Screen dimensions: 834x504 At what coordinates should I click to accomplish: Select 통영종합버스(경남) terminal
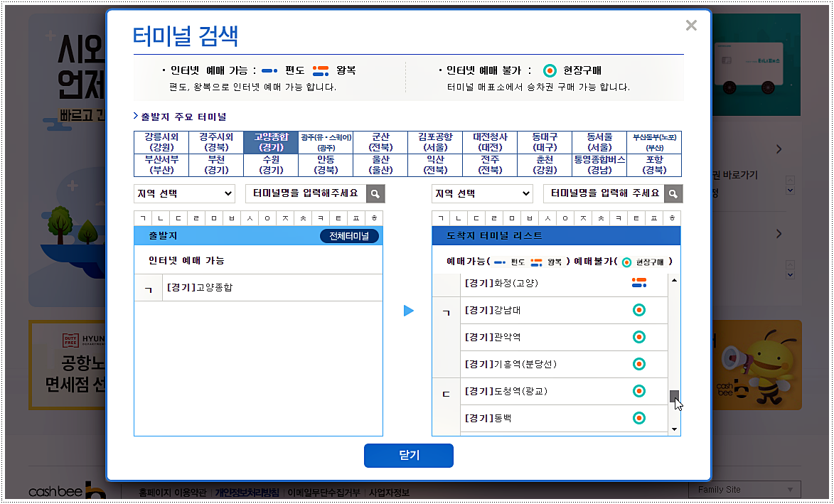click(599, 166)
